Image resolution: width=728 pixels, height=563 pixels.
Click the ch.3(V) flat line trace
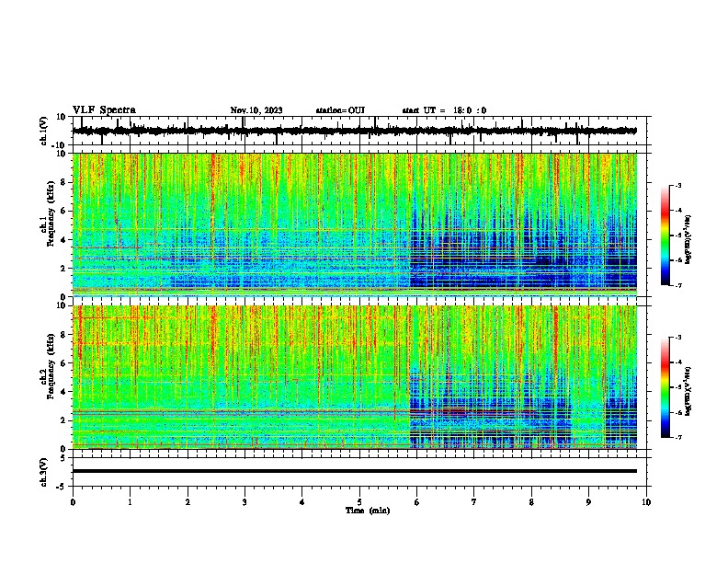click(355, 471)
